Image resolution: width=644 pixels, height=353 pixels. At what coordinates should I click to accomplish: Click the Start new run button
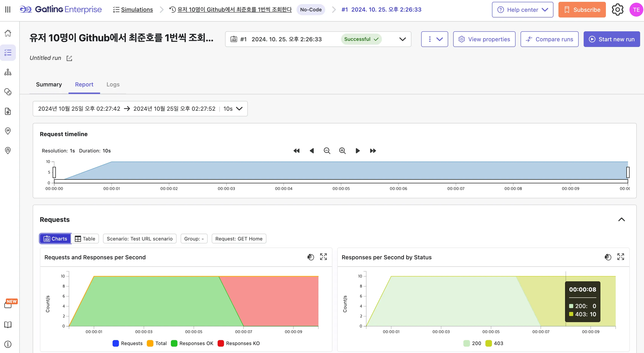(612, 39)
